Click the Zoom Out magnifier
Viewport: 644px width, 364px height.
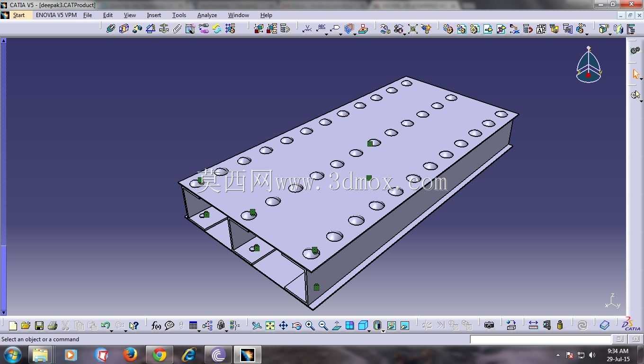(x=323, y=325)
